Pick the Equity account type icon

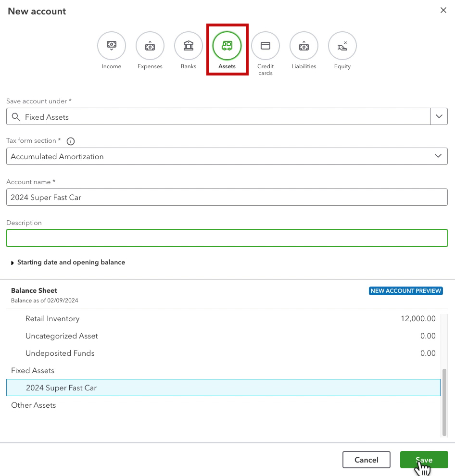coord(342,46)
